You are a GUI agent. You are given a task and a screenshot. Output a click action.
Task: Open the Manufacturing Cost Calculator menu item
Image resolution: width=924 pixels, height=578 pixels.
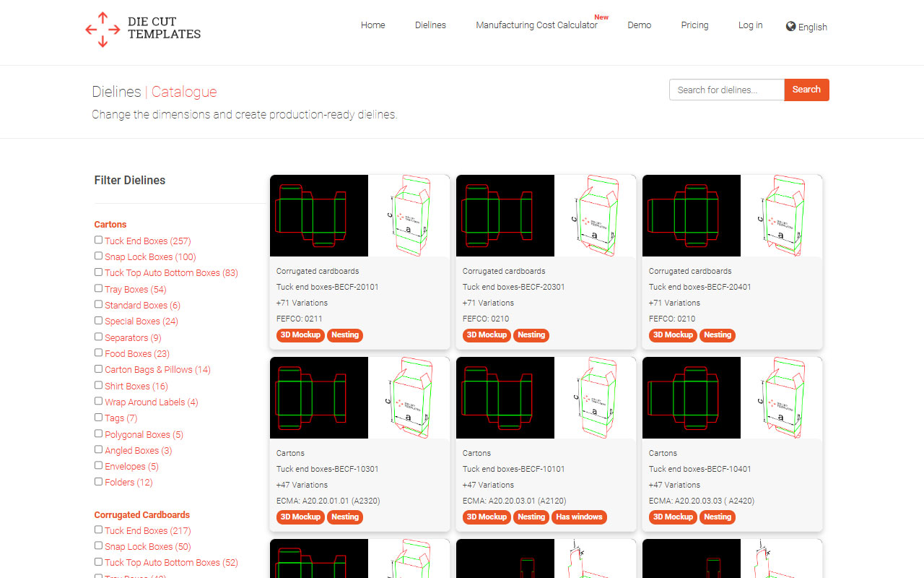(536, 25)
